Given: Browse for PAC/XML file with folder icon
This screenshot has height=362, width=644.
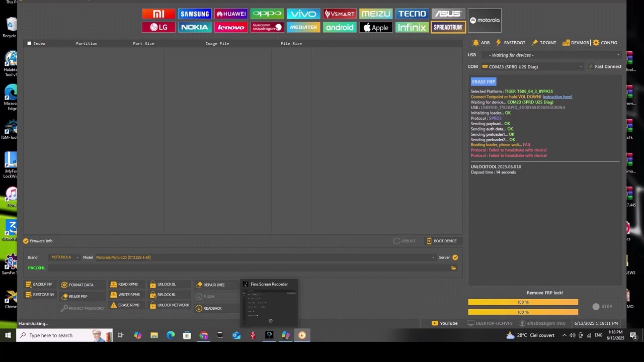Looking at the screenshot, I should pyautogui.click(x=453, y=268).
